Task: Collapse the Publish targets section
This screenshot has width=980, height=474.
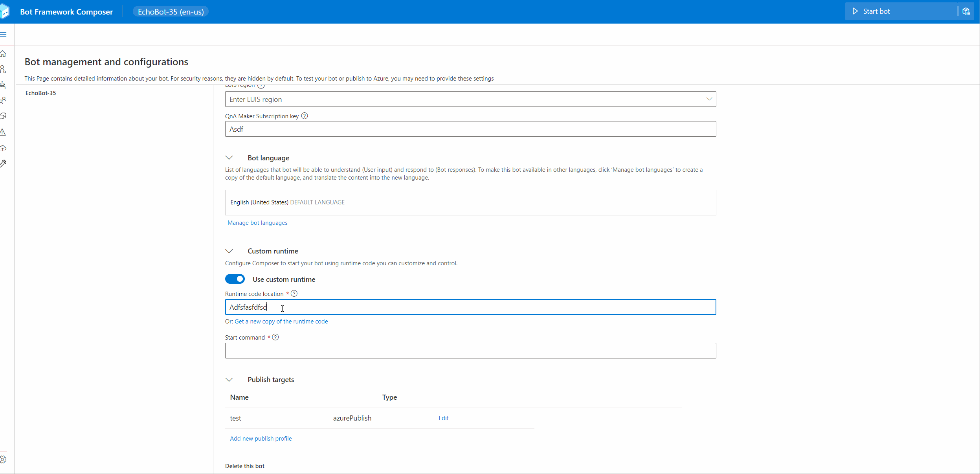Action: (x=229, y=379)
